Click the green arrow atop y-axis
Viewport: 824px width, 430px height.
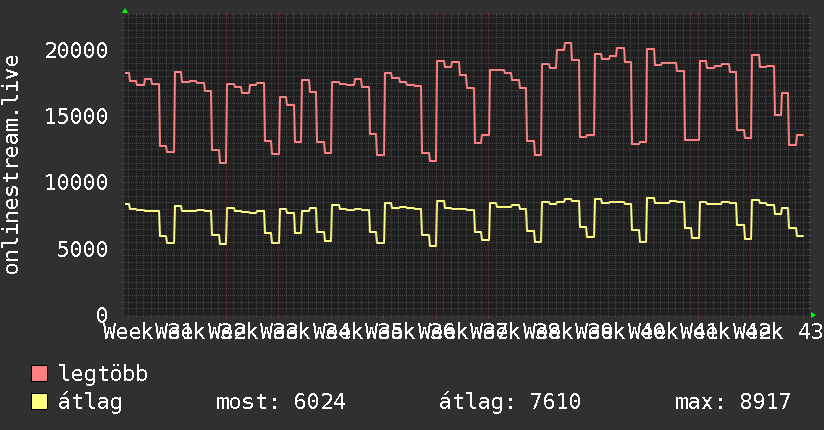pyautogui.click(x=125, y=11)
